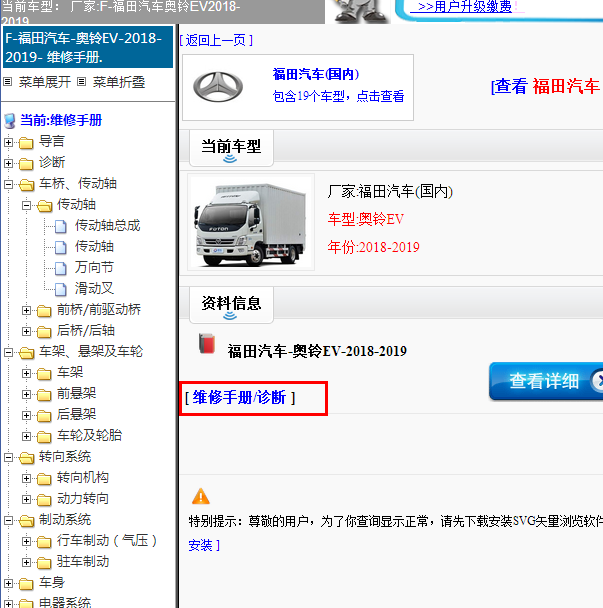Click the folder icon for 车身
603x608 pixels.
26,584
